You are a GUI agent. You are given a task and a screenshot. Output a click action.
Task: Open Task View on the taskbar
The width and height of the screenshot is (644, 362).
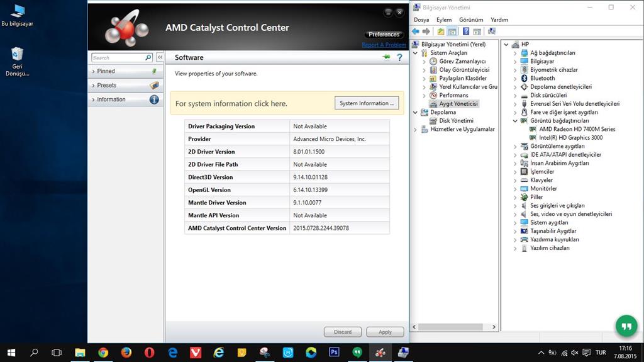[57, 353]
